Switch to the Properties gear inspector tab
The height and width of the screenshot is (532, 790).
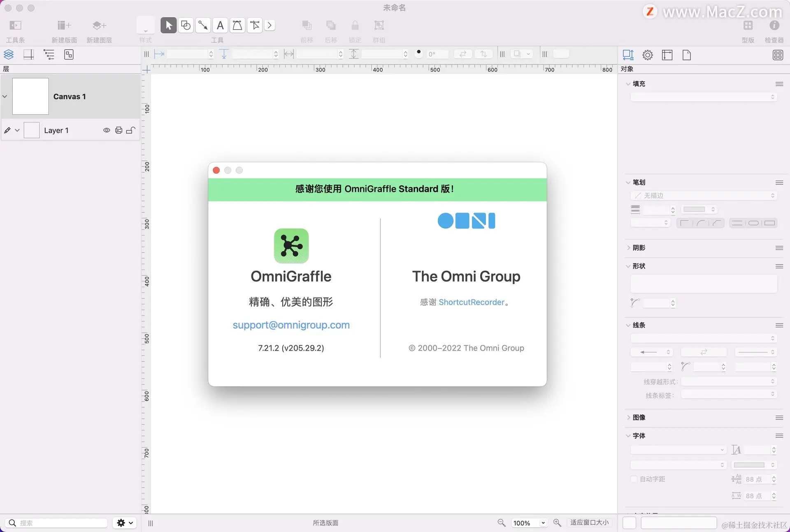point(648,55)
